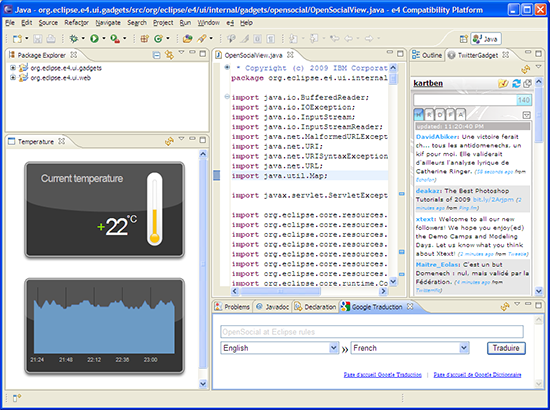Open the source language English combo box
Image resolution: width=550 pixels, height=410 pixels.
(x=280, y=348)
